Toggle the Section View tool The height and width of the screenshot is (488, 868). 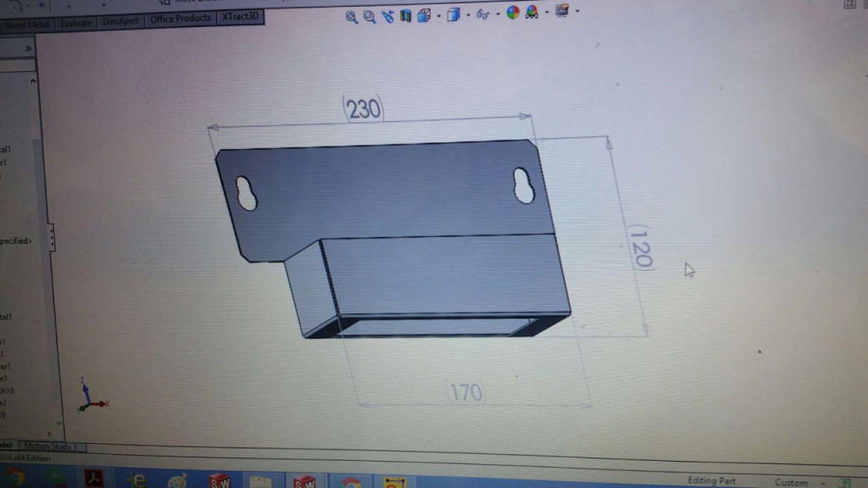406,15
